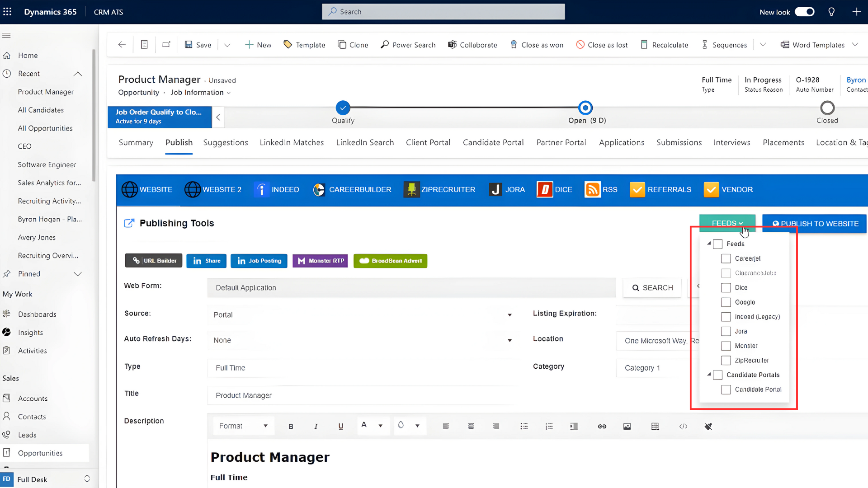Click the URL Builder button
868x488 pixels.
pos(154,261)
